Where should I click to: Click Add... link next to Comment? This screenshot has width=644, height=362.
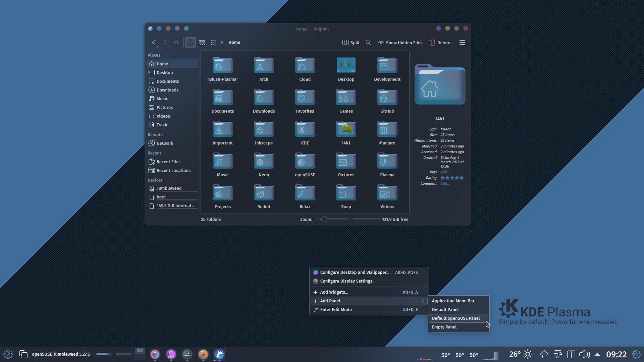pyautogui.click(x=445, y=183)
